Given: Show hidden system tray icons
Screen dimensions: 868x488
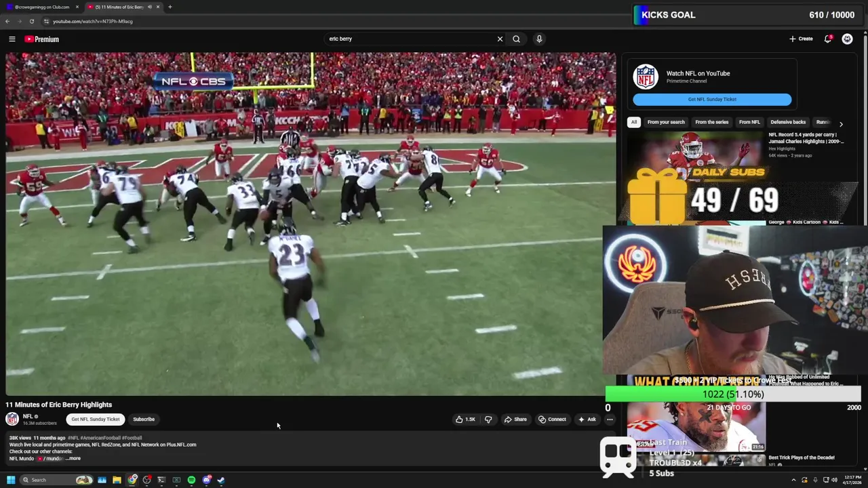Looking at the screenshot, I should (793, 480).
